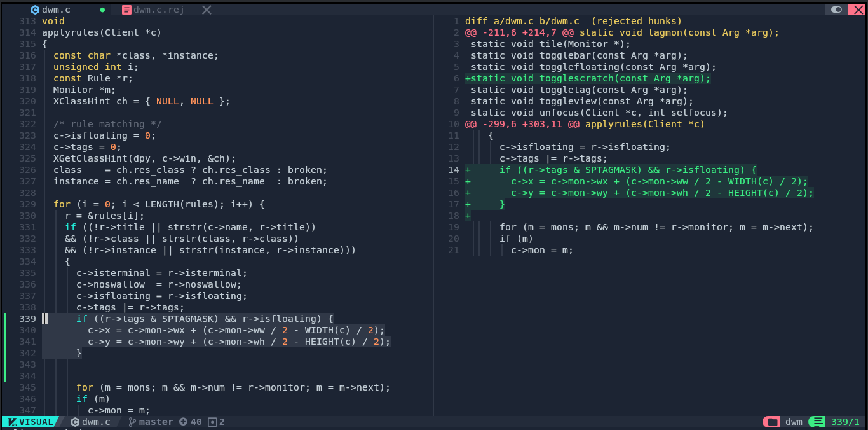Click the added '+static void togglescratch' line

(x=588, y=78)
